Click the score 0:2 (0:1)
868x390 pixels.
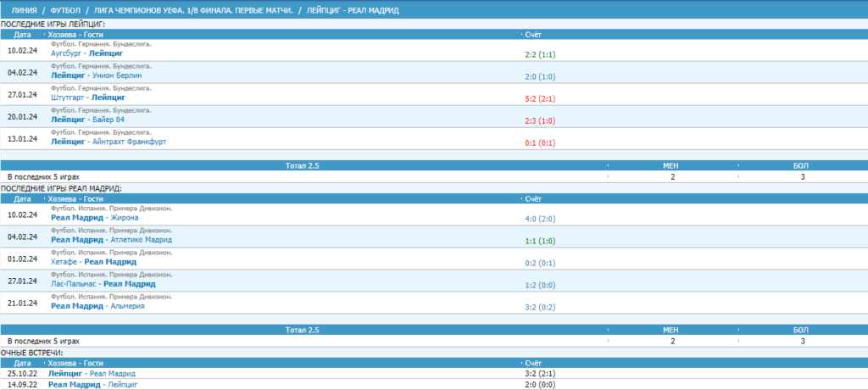tap(540, 263)
